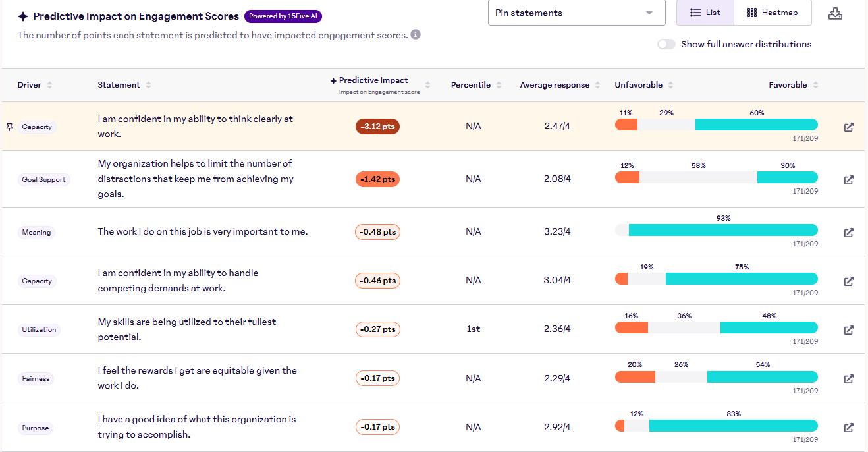Click the 'Powered by 15Five AI' badge
This screenshot has width=868, height=452.
pos(283,16)
